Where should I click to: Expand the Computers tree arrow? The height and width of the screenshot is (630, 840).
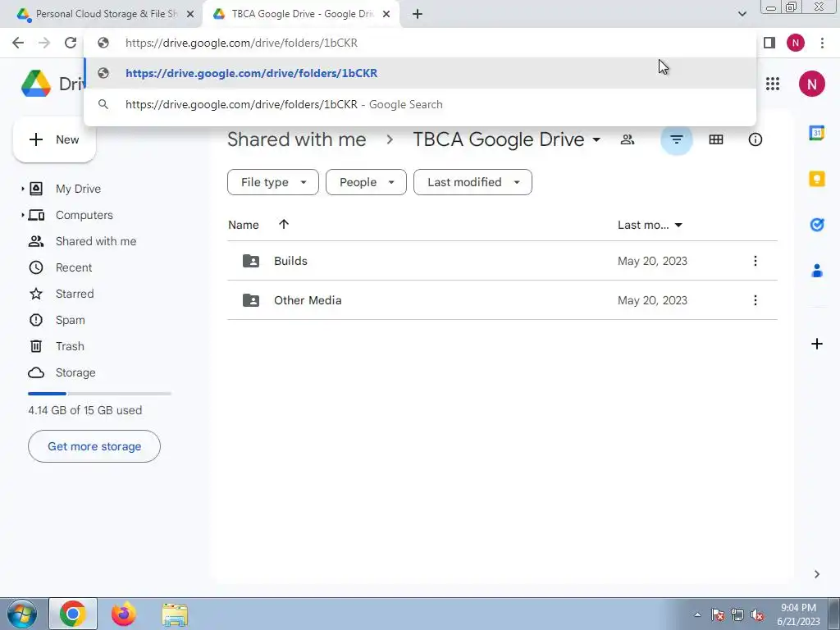pyautogui.click(x=22, y=215)
